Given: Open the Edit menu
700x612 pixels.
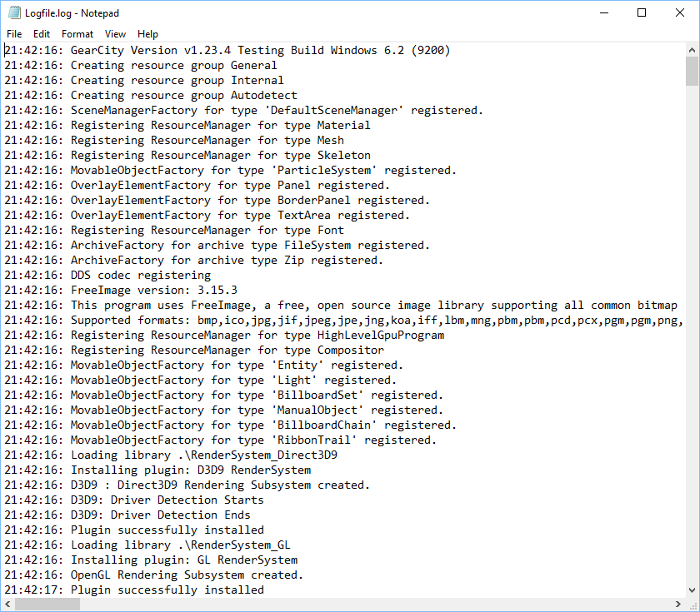Looking at the screenshot, I should click(x=42, y=34).
